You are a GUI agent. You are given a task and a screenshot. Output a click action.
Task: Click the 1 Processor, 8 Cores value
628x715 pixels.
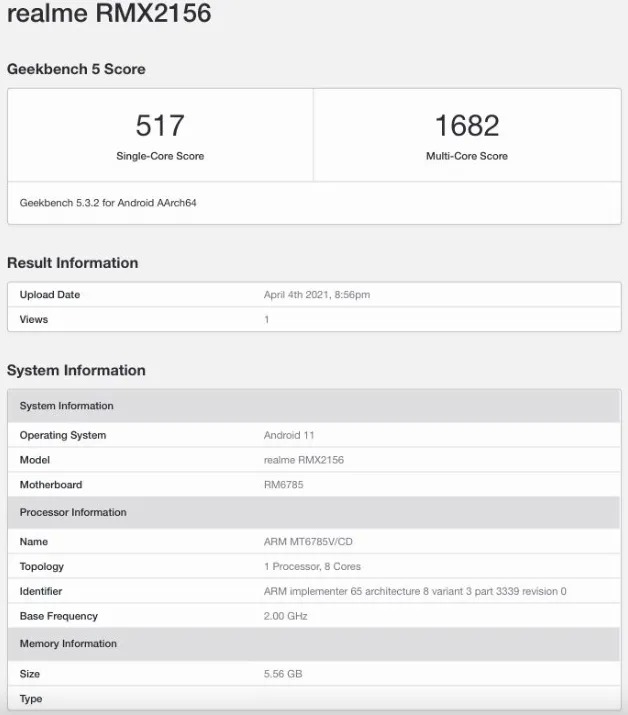point(312,566)
